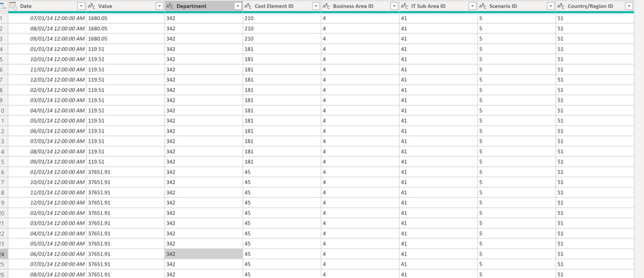Click Date cell 10/01/14 in row 5
The image size is (644, 278).
click(47, 59)
